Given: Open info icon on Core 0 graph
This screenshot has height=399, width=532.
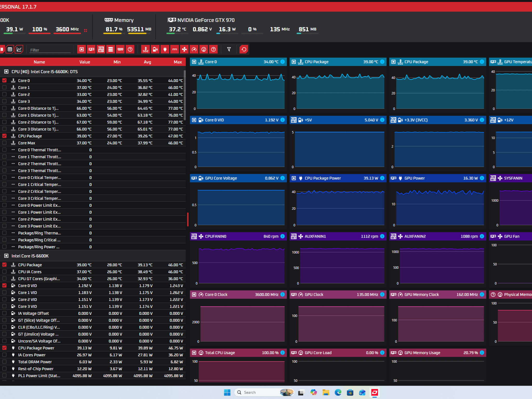Looking at the screenshot, I should pyautogui.click(x=283, y=62).
